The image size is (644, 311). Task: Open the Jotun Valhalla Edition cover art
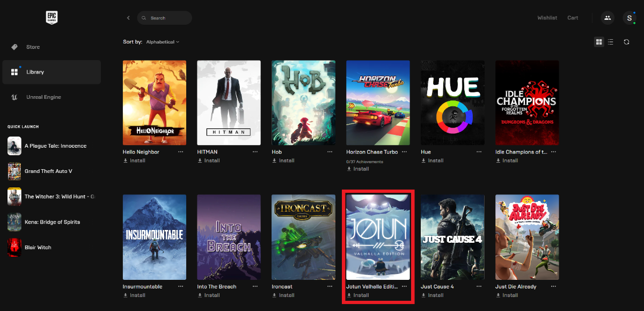click(378, 237)
